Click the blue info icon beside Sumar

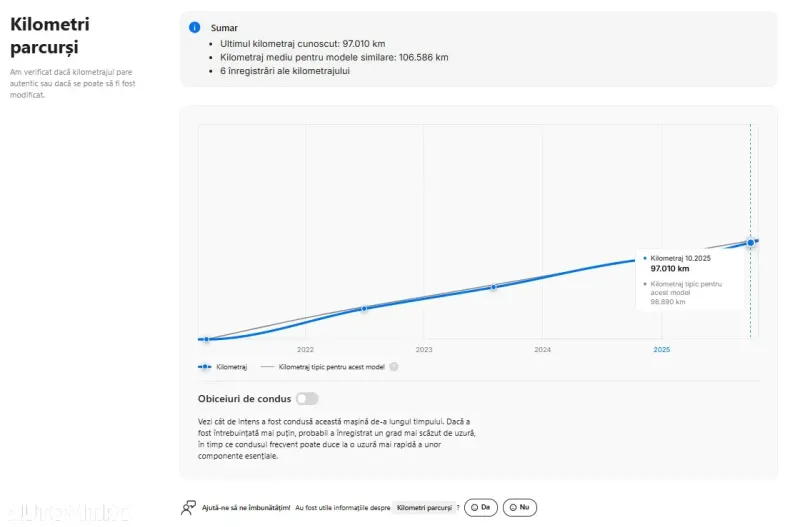coord(195,27)
